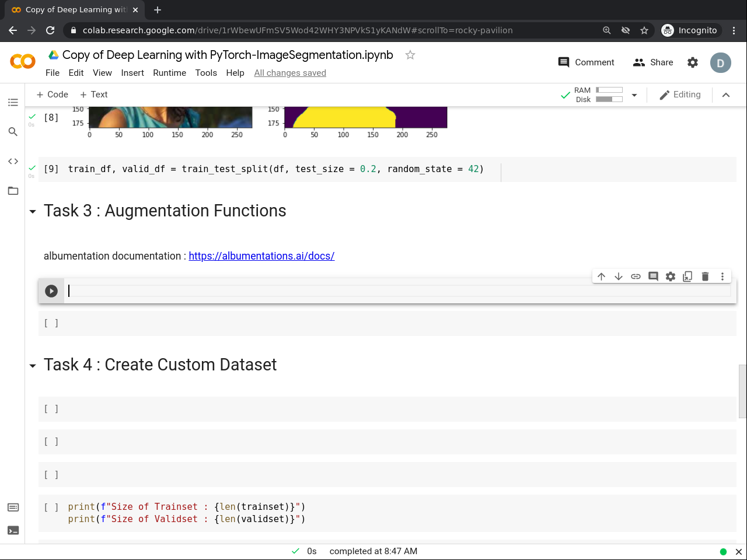Run the empty Task 3 code cell
Viewport: 747px width, 560px height.
point(51,290)
